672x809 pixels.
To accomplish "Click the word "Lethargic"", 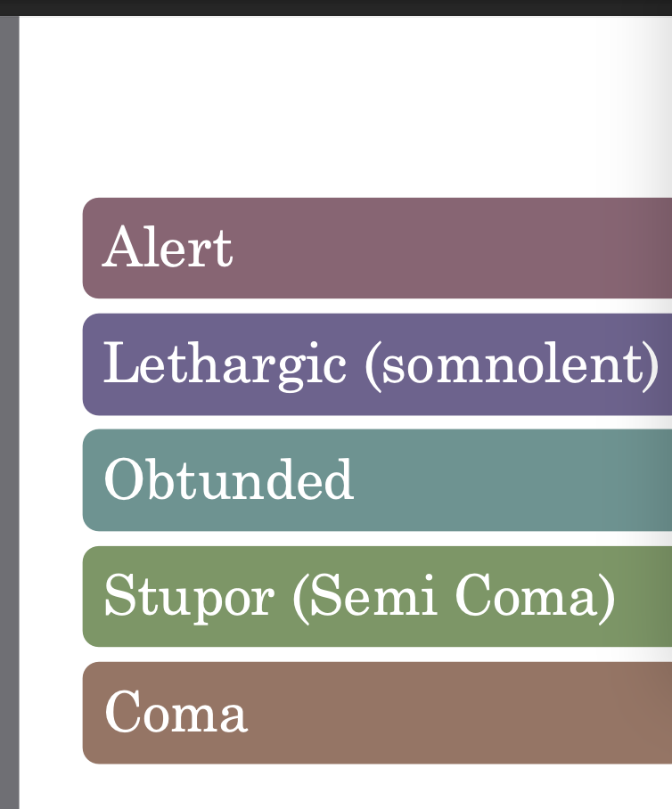I will [x=224, y=364].
